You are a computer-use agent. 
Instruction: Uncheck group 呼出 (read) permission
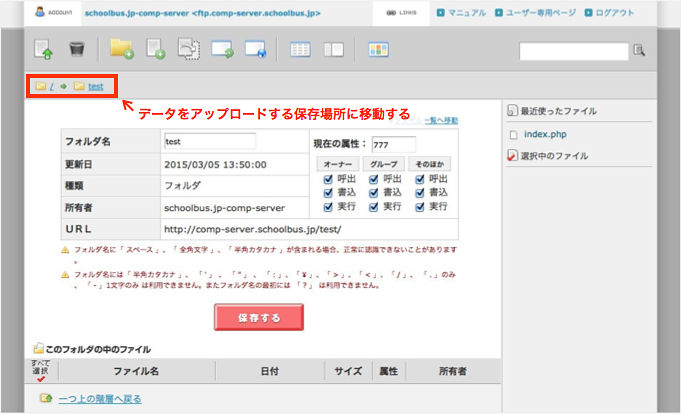click(x=374, y=179)
